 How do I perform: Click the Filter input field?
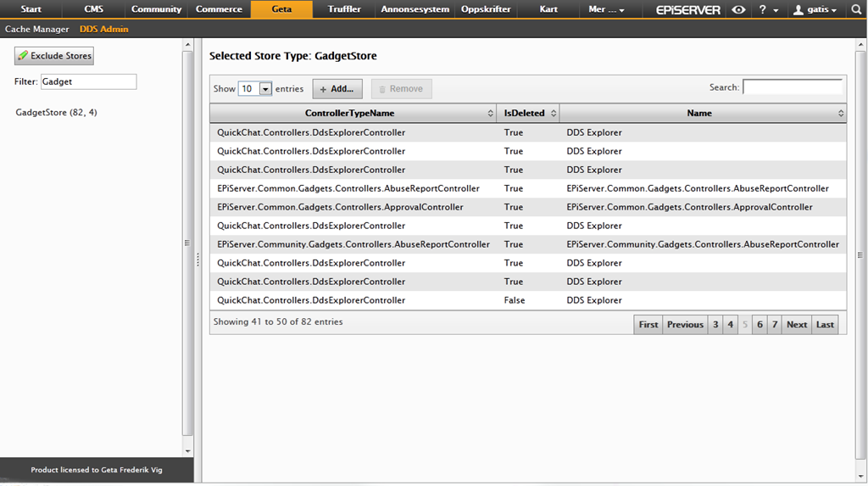[88, 81]
